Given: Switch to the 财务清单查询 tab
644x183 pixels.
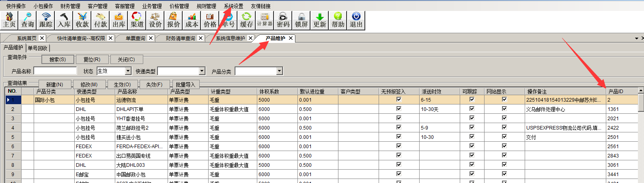Looking at the screenshot, I should 180,38.
